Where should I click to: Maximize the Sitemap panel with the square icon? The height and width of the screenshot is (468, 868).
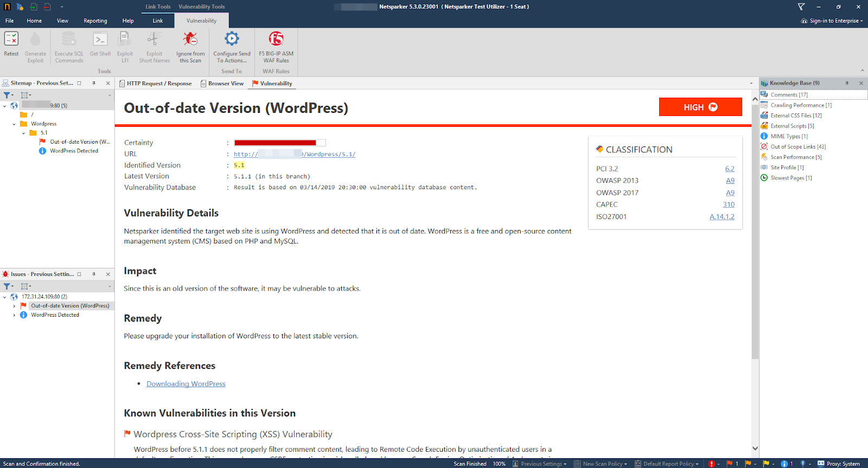[x=79, y=83]
